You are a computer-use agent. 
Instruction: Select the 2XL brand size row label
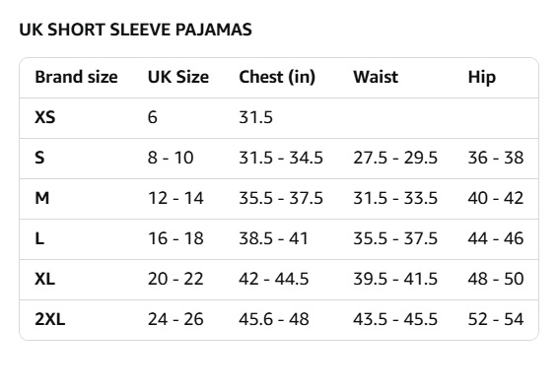[x=50, y=319]
